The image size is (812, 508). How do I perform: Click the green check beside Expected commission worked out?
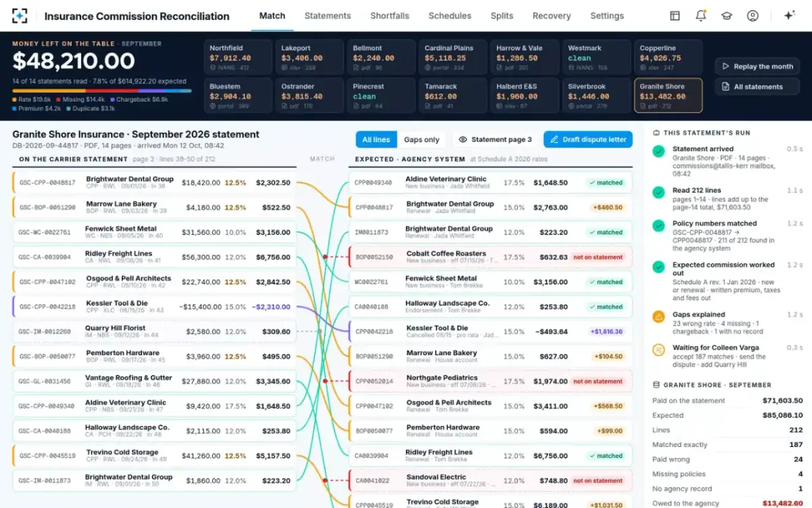(x=658, y=268)
